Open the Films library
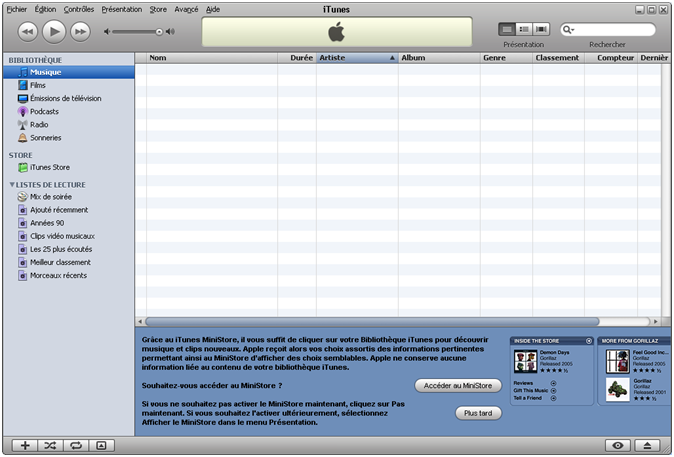Viewport: 674px width, 457px height. (69, 85)
